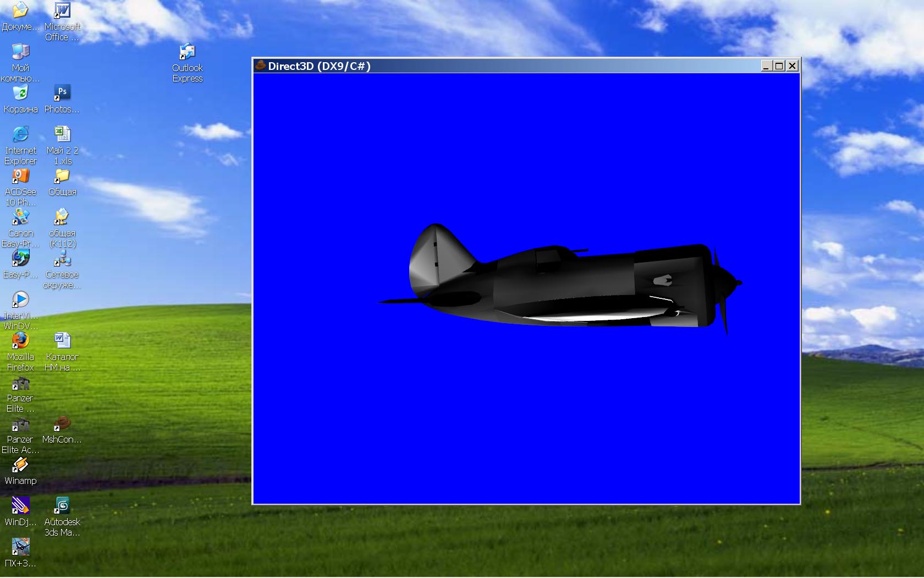Screen dimensions: 924x578
Task: Select the Май 2 2 1.xls file
Action: click(x=62, y=145)
